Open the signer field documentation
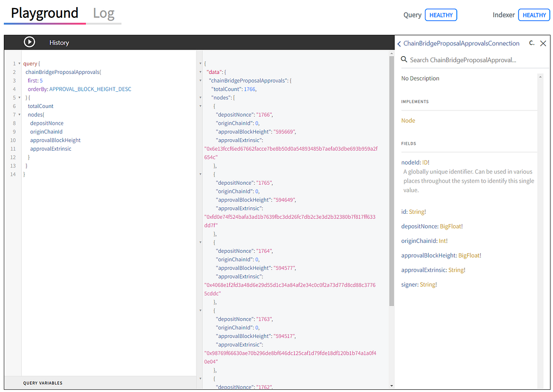The image size is (553, 392). tap(409, 285)
